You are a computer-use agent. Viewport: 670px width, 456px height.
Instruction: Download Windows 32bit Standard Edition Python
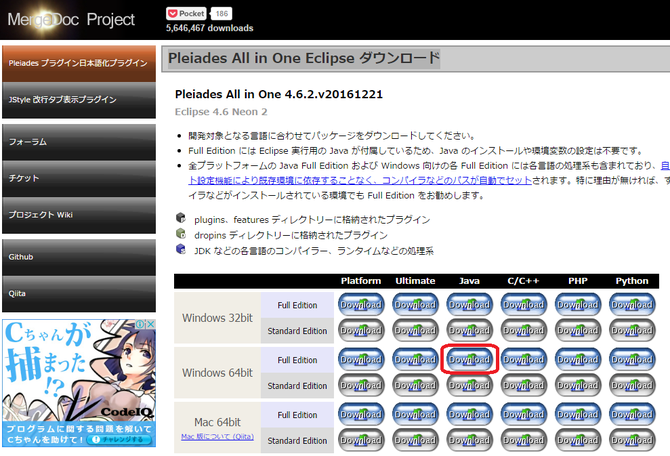[632, 330]
